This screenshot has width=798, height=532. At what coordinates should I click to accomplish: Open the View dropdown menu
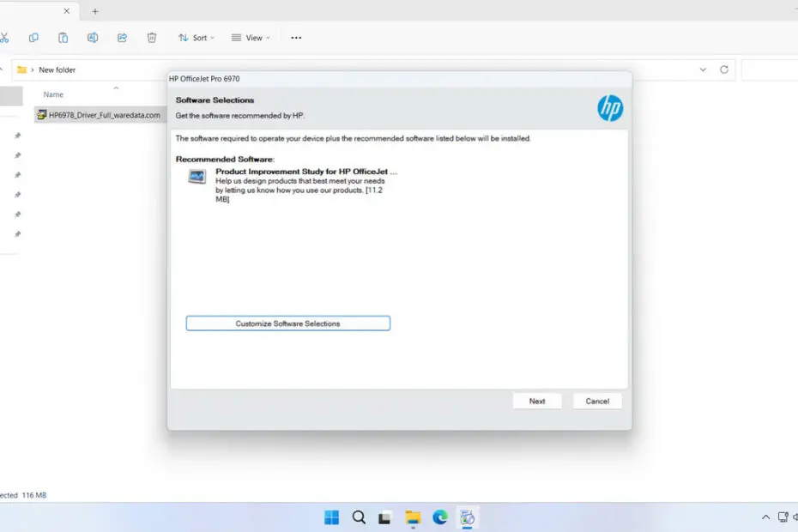251,38
